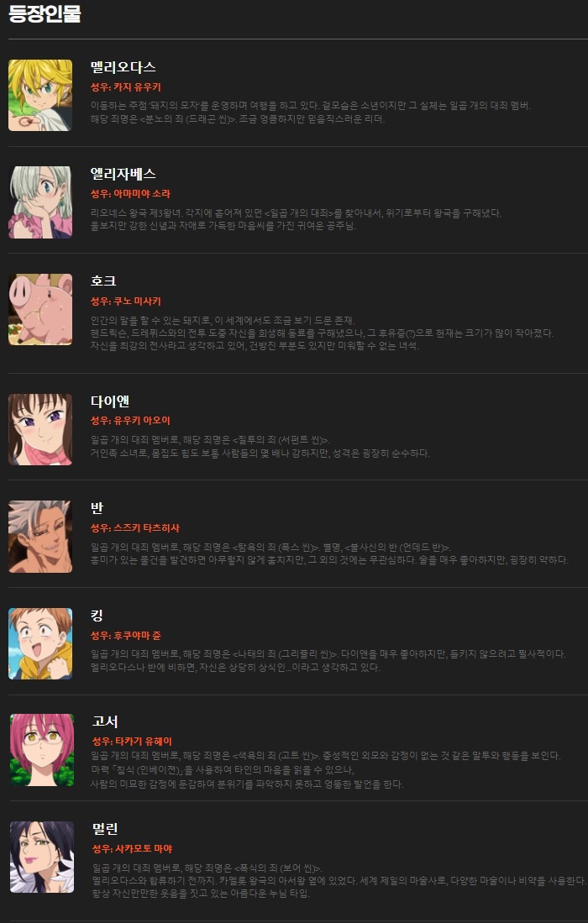This screenshot has height=923, width=588.
Task: Open the 엘리자베스 character thumbnail
Action: tap(40, 202)
